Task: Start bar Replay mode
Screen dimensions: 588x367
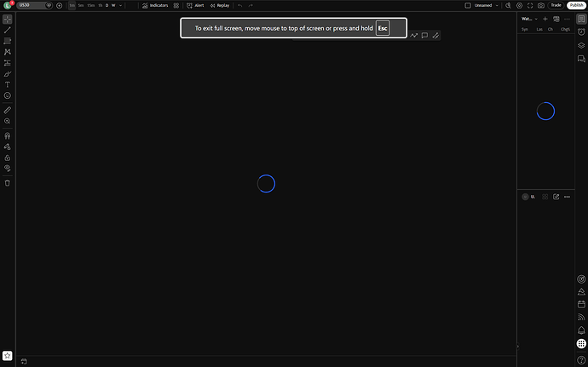Action: (x=220, y=5)
